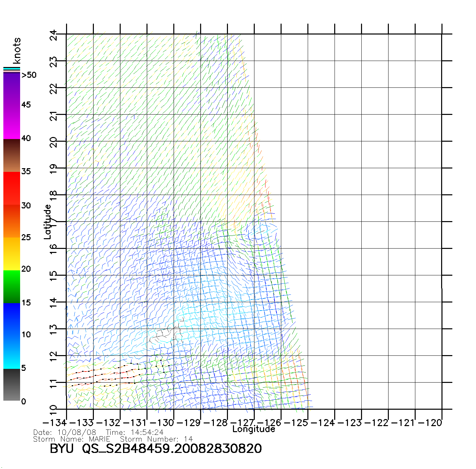Image resolution: width=476 pixels, height=469 pixels.
Task: Click the -124 longitude tick label
Action: pyautogui.click(x=323, y=423)
